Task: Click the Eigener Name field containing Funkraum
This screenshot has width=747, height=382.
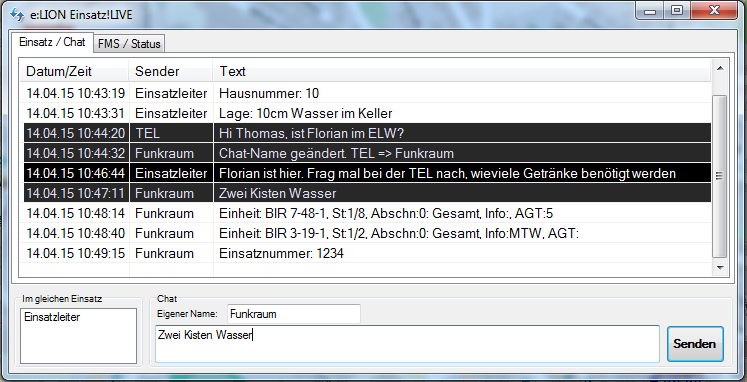Action: point(293,314)
